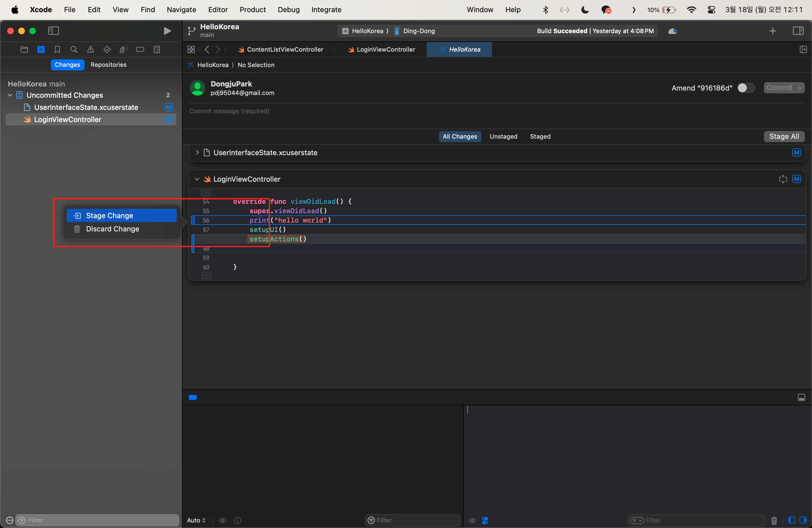The width and height of the screenshot is (812, 528).
Task: Open the Find navigator magnifier icon
Action: 74,49
